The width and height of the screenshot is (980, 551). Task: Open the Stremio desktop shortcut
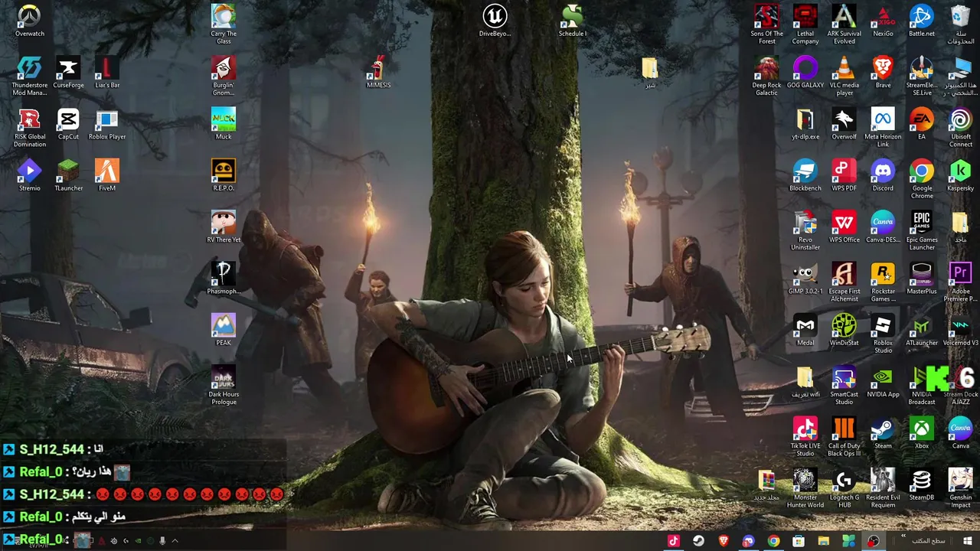tap(30, 175)
